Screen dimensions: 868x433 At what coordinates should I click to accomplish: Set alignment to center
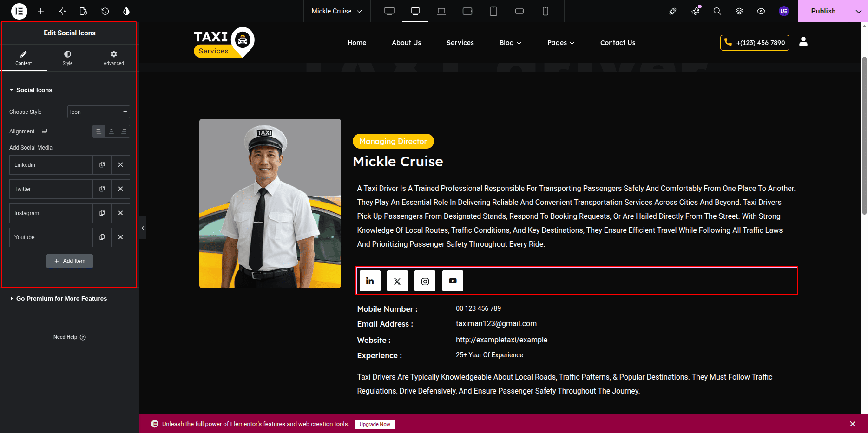[112, 131]
